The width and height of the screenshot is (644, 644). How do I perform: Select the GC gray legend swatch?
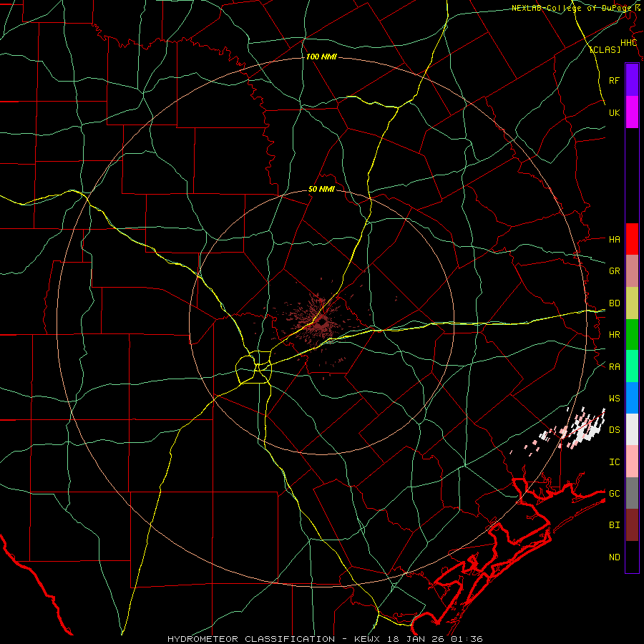(x=632, y=493)
